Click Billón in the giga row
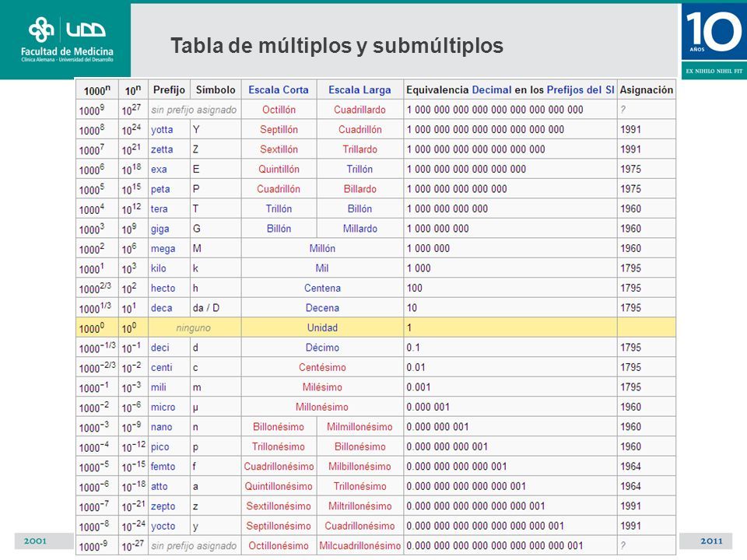Image resolution: width=747 pixels, height=560 pixels. pyautogui.click(x=279, y=229)
